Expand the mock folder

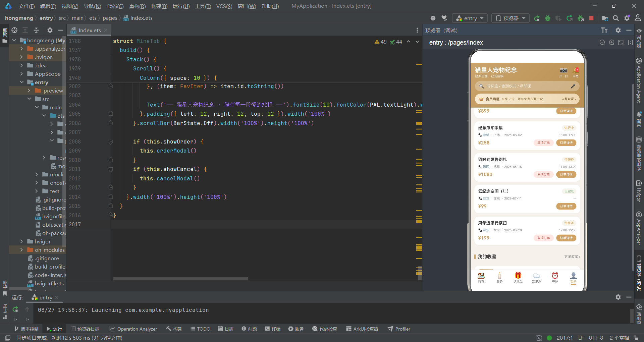pyautogui.click(x=37, y=174)
